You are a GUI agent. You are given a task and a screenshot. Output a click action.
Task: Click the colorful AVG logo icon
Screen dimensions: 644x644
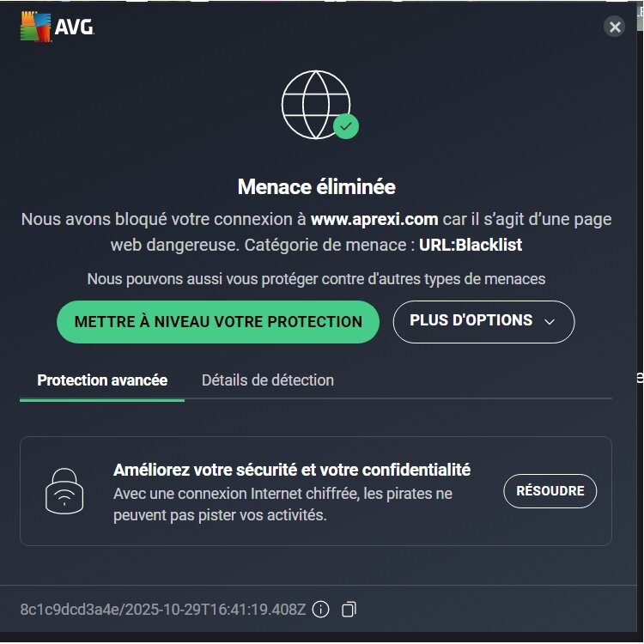[36, 27]
